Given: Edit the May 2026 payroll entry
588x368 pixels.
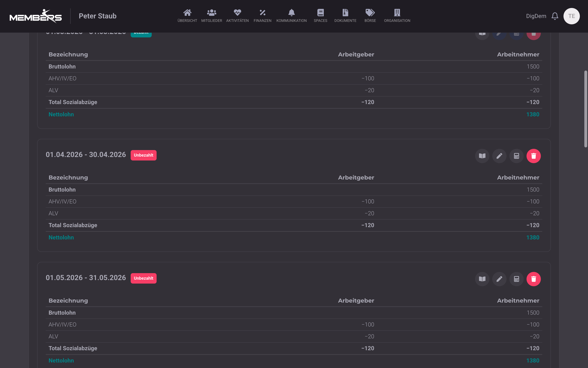Looking at the screenshot, I should click(499, 279).
